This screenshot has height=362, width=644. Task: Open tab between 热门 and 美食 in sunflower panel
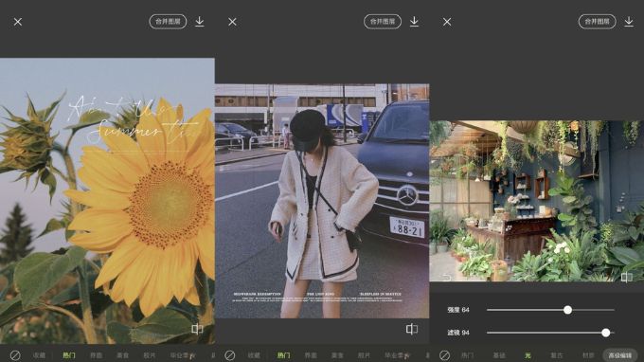point(96,355)
